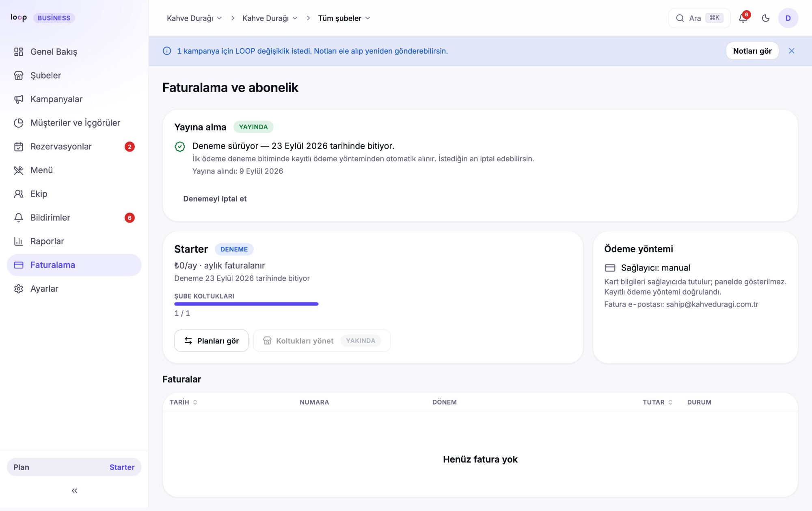Click the search magnifier icon

point(680,18)
